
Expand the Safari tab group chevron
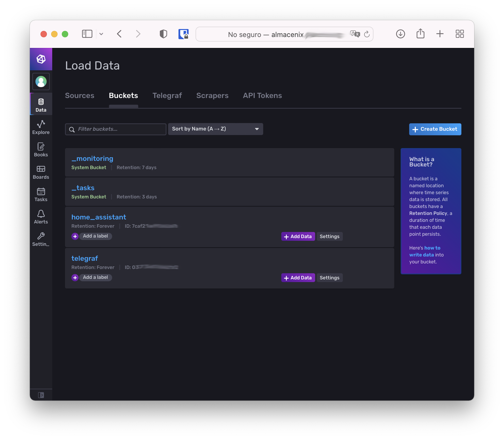[x=101, y=34]
